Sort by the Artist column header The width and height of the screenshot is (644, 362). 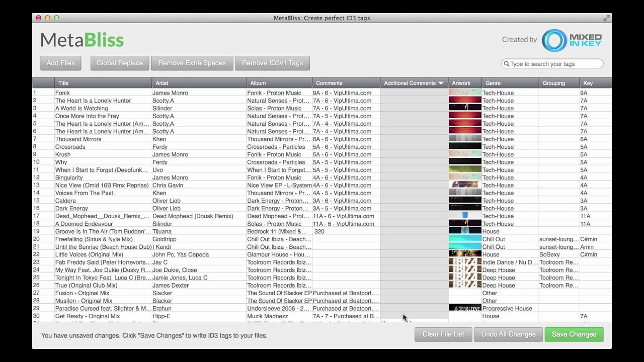coord(199,83)
